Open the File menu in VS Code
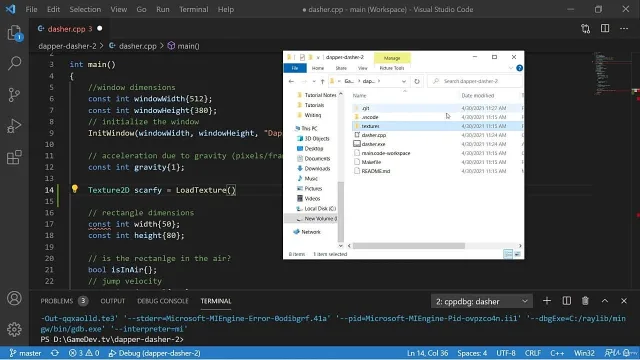Viewport: 640px width, 360px height. [31, 9]
